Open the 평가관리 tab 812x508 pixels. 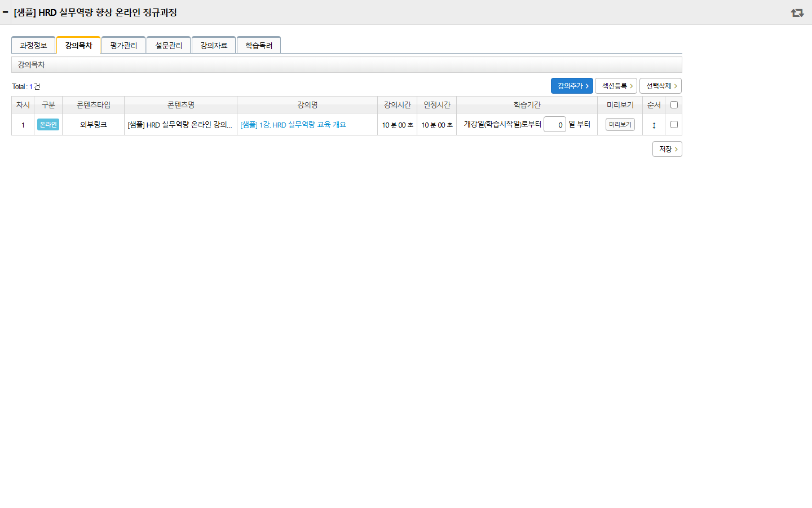tap(123, 45)
